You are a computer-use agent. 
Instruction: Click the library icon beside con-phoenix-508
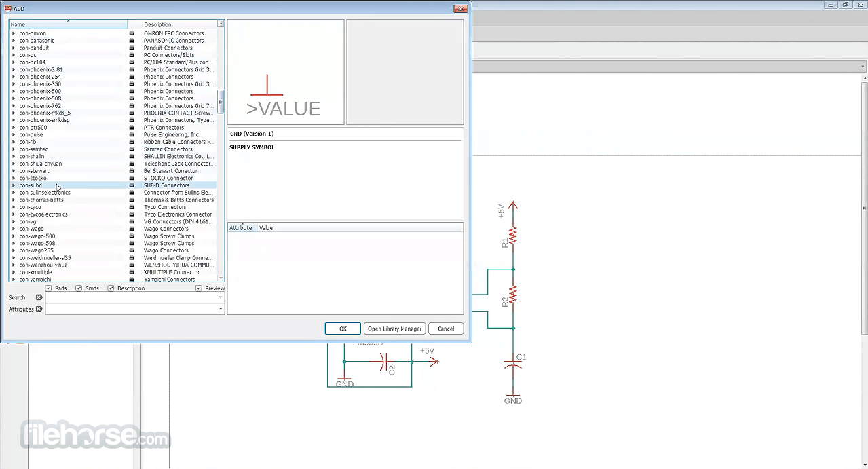coord(132,98)
